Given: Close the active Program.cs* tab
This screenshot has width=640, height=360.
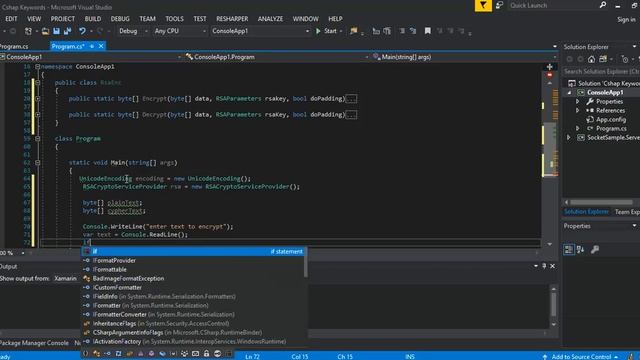Looking at the screenshot, I should [x=101, y=46].
